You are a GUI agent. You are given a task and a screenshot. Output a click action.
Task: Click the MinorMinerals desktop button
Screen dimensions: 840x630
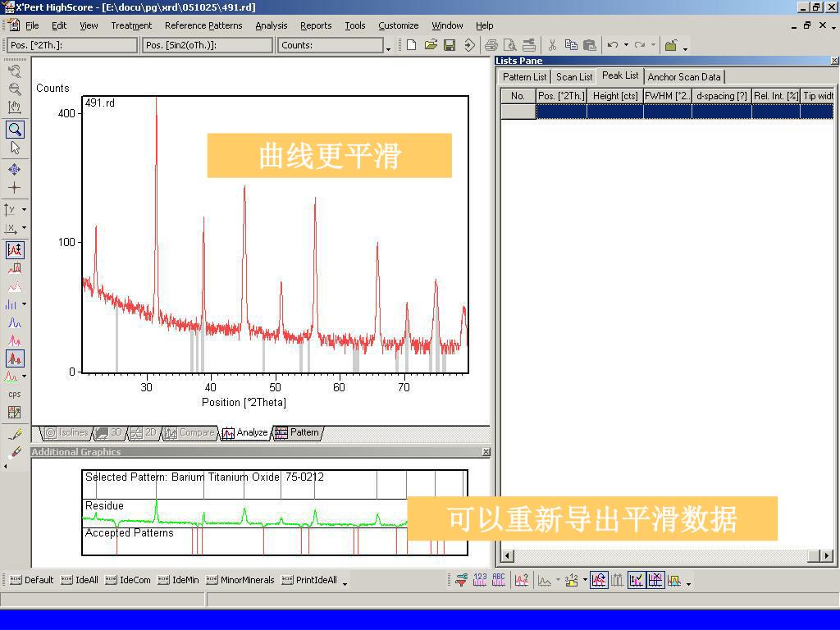240,580
